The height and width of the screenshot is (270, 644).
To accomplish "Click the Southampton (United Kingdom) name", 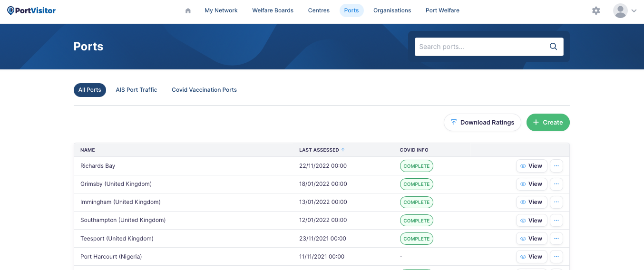I will click(x=123, y=220).
